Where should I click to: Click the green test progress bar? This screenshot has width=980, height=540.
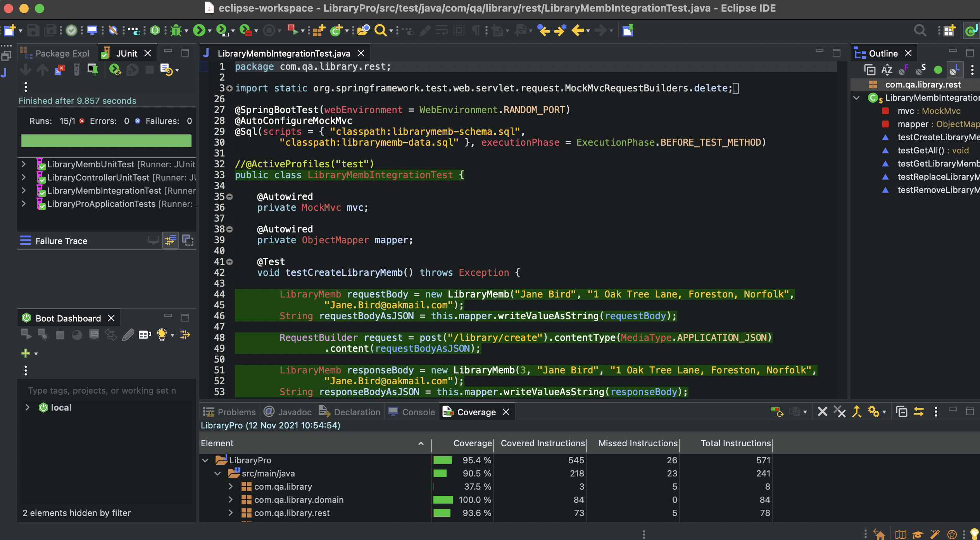tap(107, 141)
